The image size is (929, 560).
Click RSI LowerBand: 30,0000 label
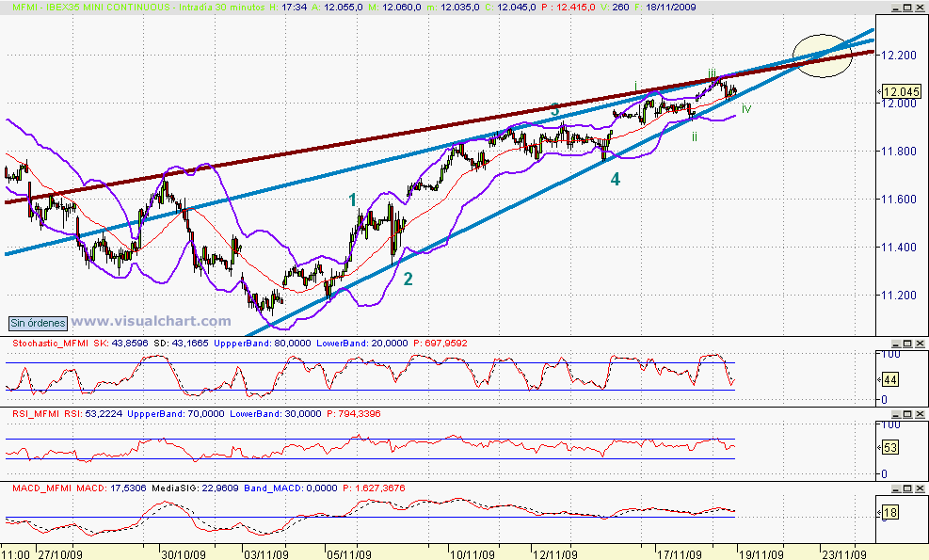pos(276,413)
